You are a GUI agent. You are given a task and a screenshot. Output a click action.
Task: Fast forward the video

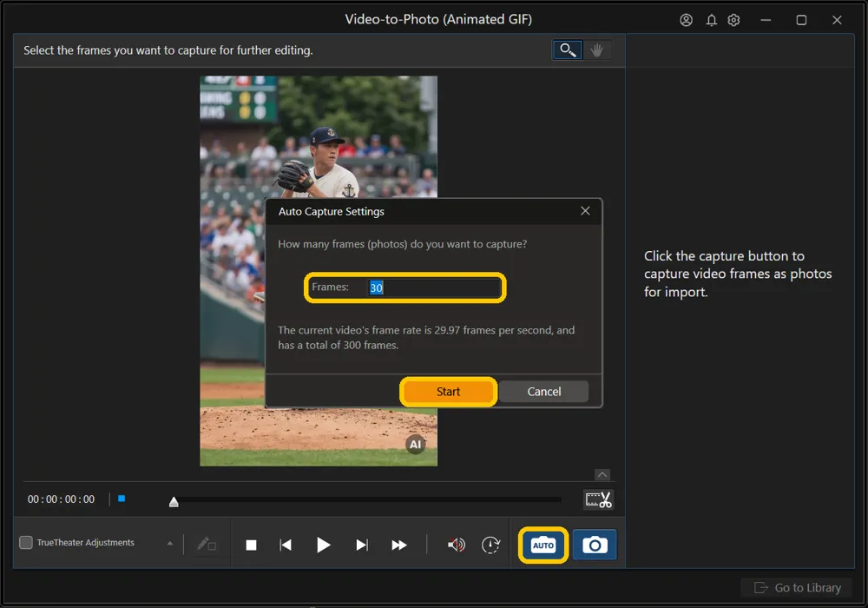coord(399,545)
